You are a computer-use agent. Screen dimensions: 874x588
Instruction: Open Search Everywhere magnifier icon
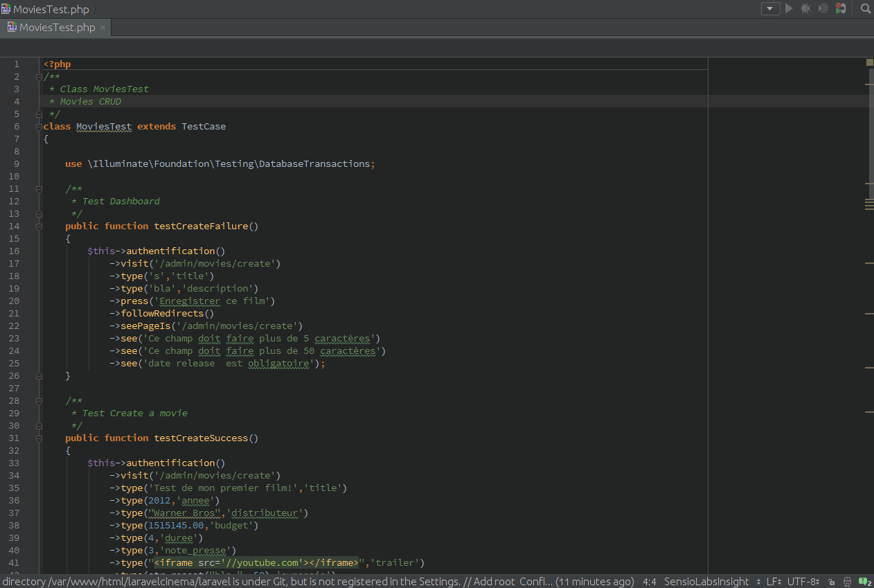pos(865,8)
